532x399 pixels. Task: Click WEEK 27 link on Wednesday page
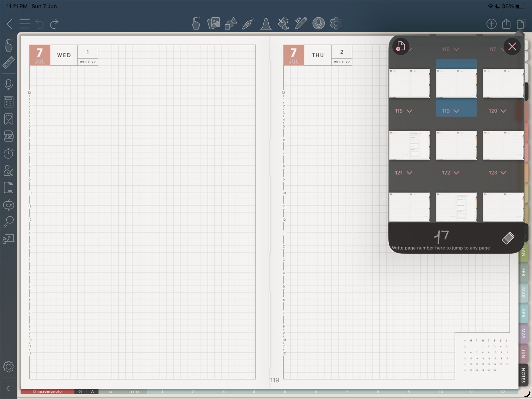(88, 62)
